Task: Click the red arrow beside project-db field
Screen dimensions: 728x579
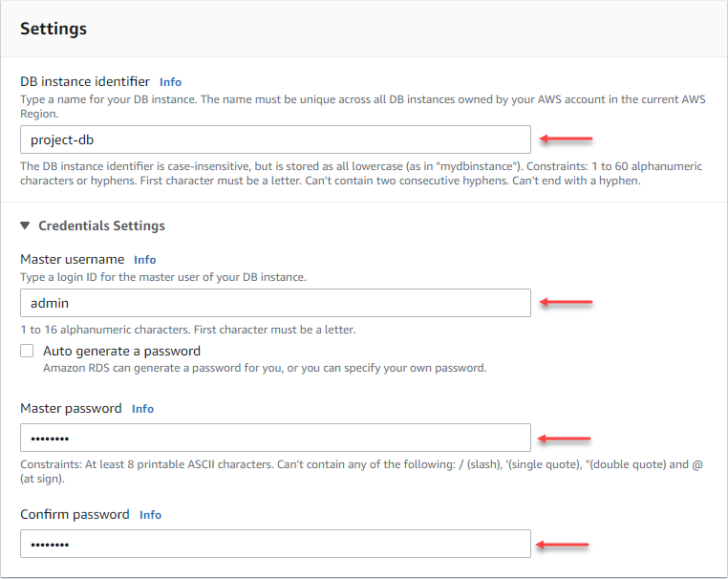Action: (x=567, y=139)
